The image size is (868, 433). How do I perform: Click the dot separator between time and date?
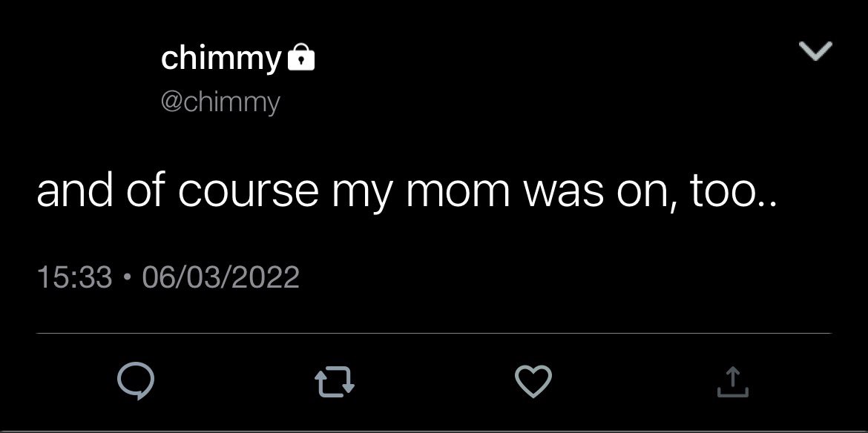click(128, 277)
